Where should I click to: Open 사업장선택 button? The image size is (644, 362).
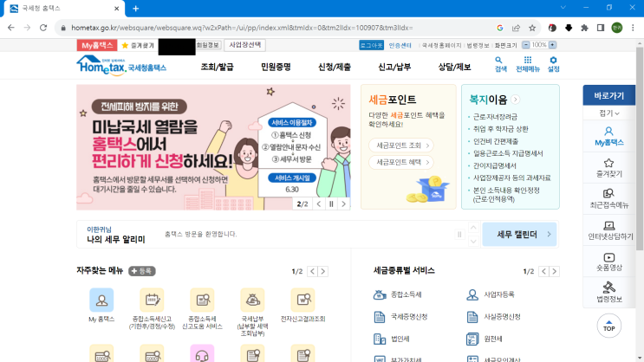point(244,45)
